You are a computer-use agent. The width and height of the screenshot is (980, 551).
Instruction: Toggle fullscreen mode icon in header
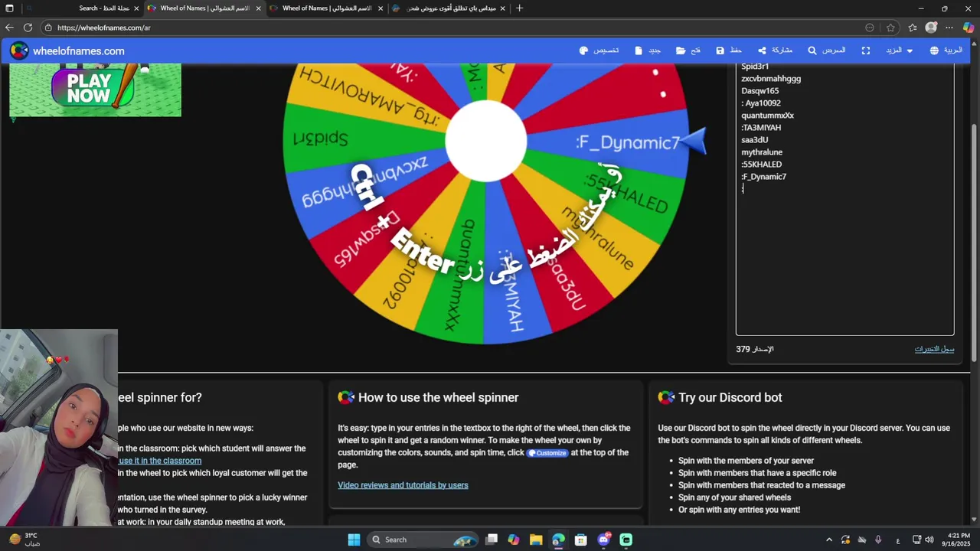click(x=866, y=51)
